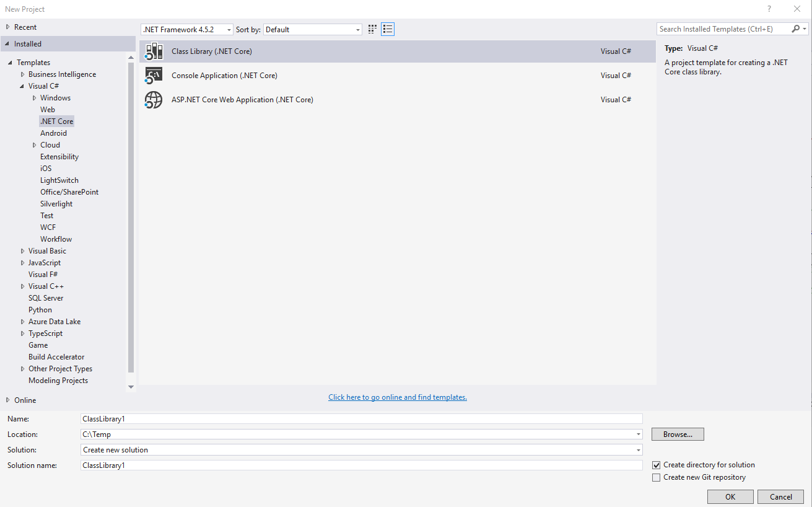812x507 pixels.
Task: Select the .NET Core template category
Action: pos(57,121)
